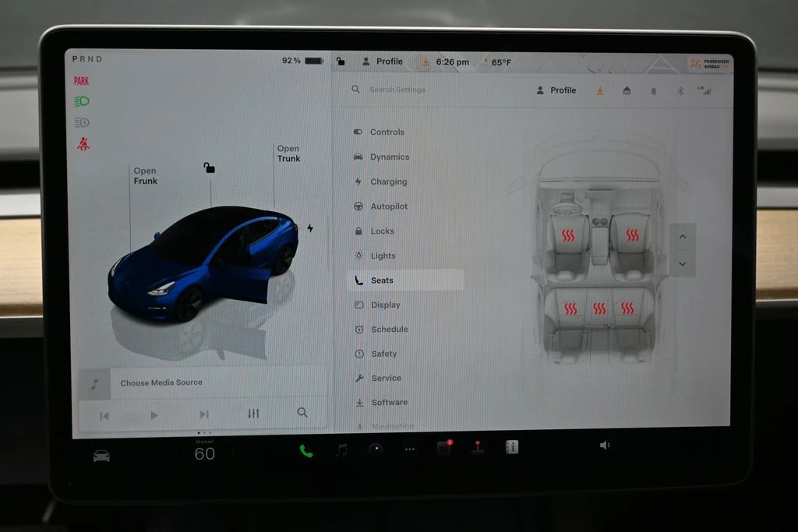Tap the volume speaker icon
The width and height of the screenshot is (798, 532).
[605, 445]
